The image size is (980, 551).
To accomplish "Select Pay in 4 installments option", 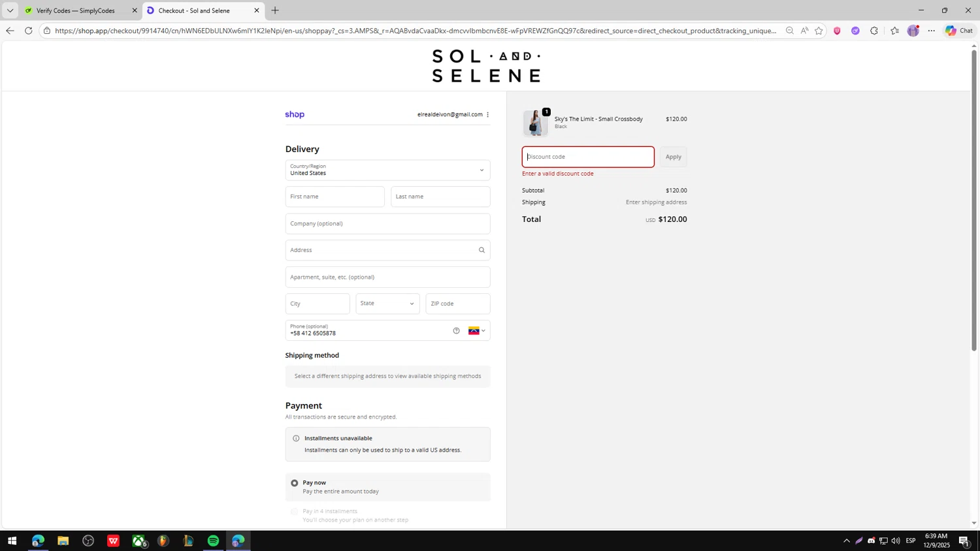I will pos(294,512).
